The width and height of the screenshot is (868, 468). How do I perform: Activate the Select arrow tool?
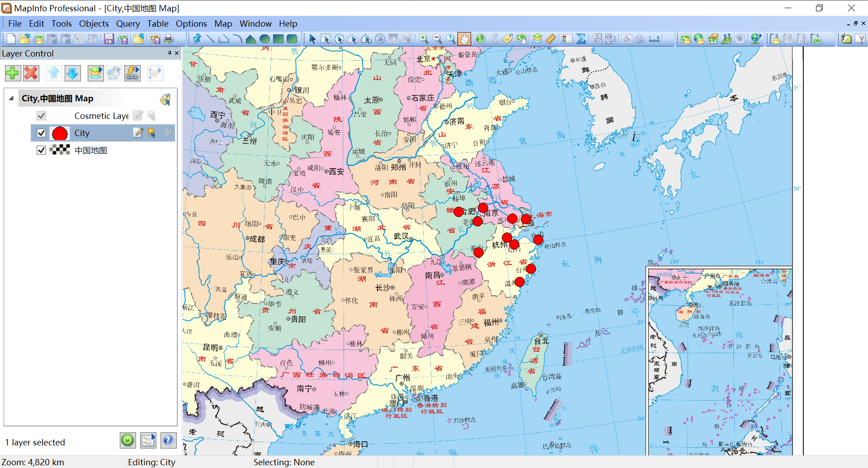312,39
